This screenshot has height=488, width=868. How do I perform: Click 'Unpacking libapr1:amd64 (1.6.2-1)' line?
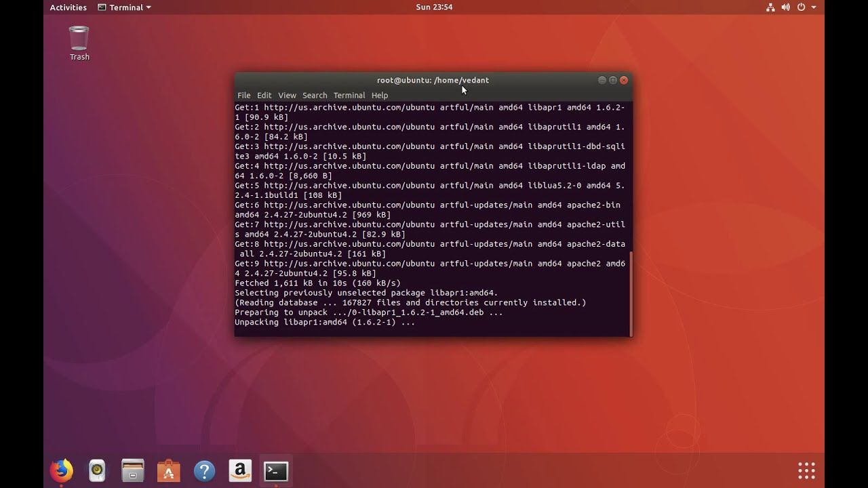pyautogui.click(x=325, y=323)
